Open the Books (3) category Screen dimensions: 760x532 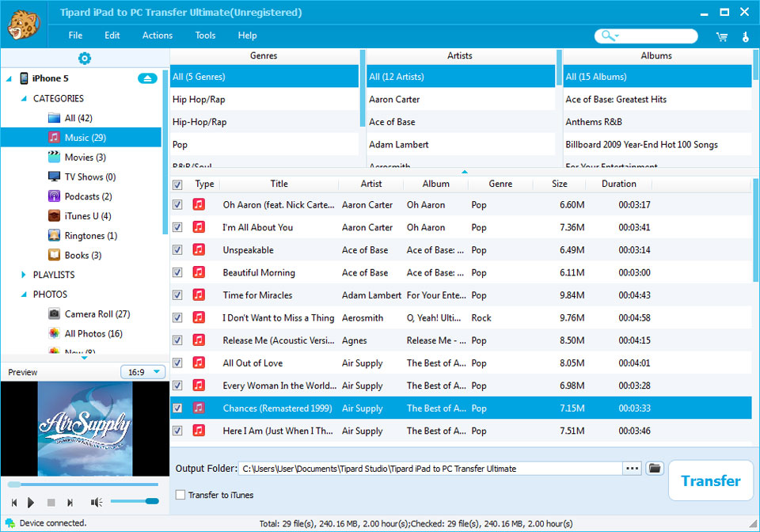click(75, 255)
